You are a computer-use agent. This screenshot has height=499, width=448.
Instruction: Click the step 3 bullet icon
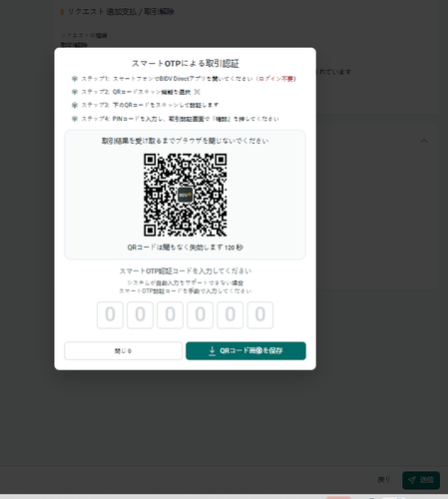(x=75, y=105)
